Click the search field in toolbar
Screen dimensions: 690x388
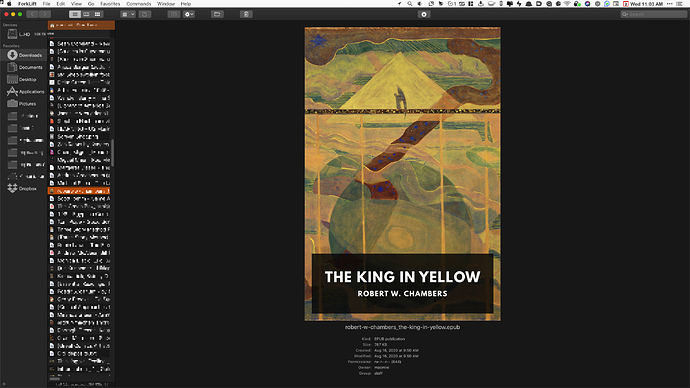coord(653,14)
